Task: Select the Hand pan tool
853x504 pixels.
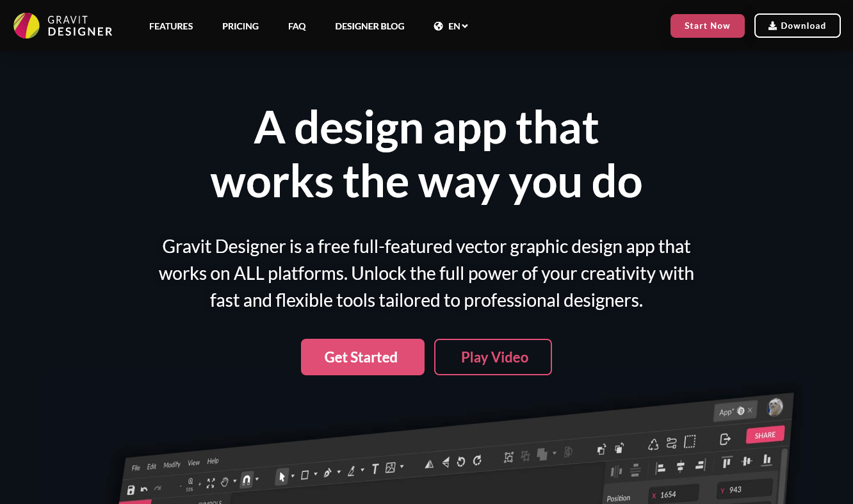Action: (225, 482)
